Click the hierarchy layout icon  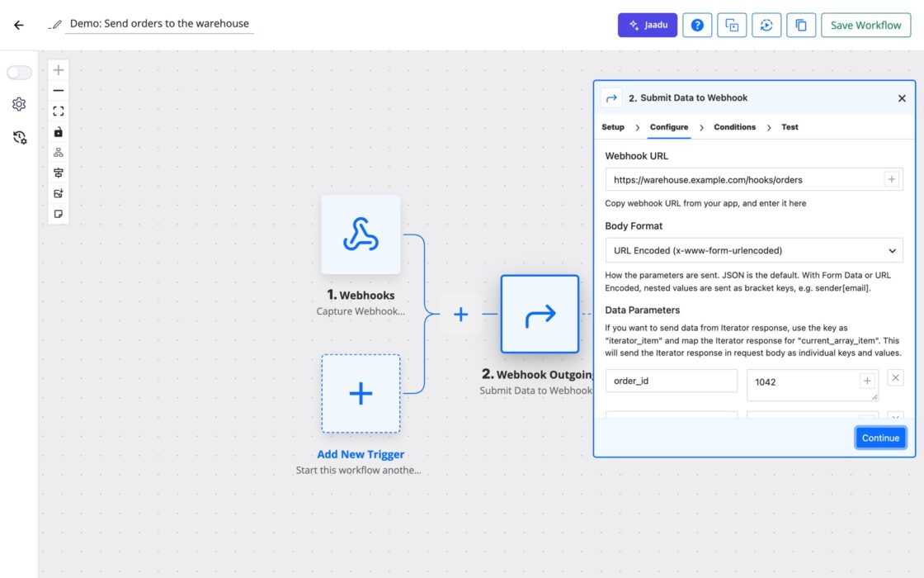click(59, 152)
